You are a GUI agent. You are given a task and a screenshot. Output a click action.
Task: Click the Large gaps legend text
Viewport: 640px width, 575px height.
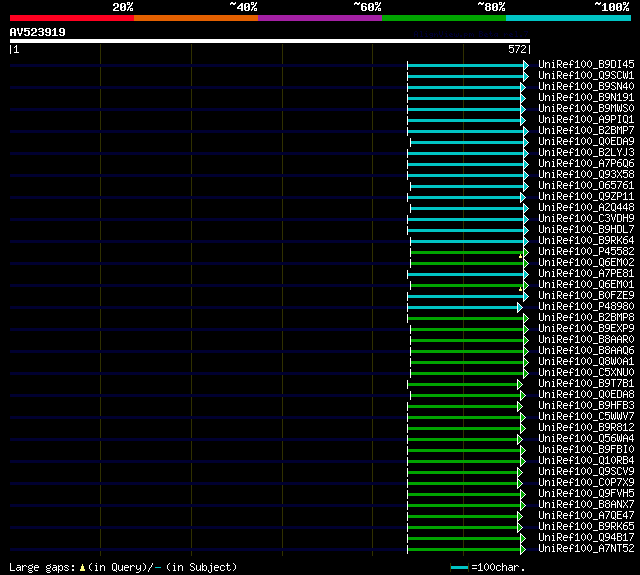pyautogui.click(x=123, y=567)
